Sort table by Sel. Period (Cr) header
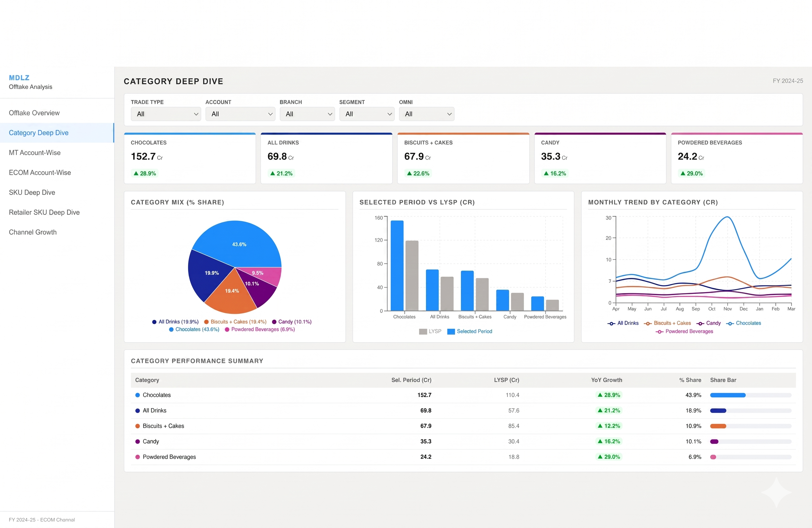The image size is (812, 528). [x=411, y=380]
